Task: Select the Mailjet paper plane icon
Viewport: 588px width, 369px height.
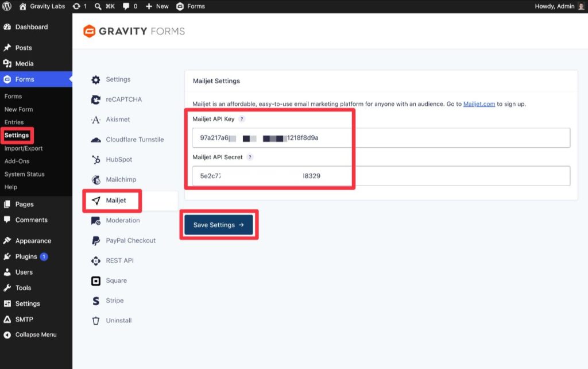Action: [96, 201]
